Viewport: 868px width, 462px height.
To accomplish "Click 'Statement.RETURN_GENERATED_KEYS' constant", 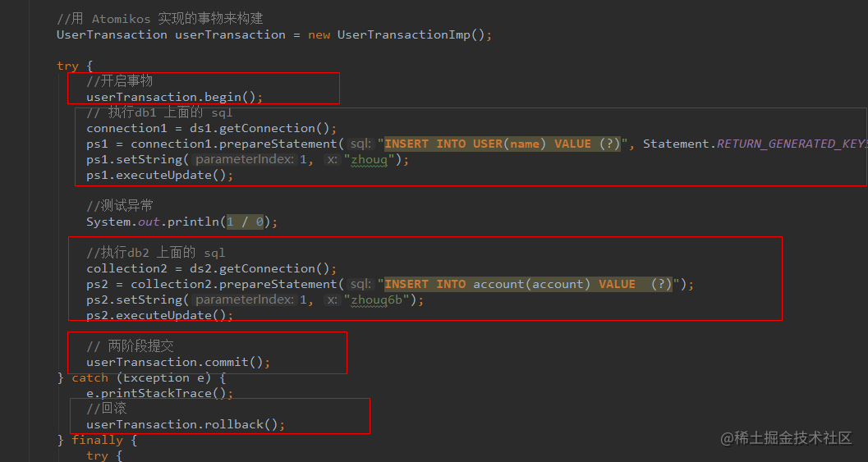I will (755, 144).
